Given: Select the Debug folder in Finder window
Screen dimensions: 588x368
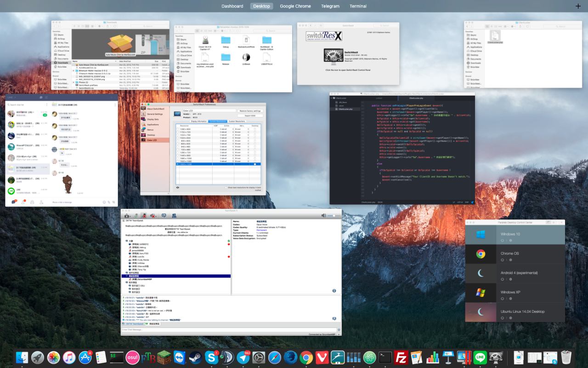Looking at the screenshot, I should pos(226,40).
